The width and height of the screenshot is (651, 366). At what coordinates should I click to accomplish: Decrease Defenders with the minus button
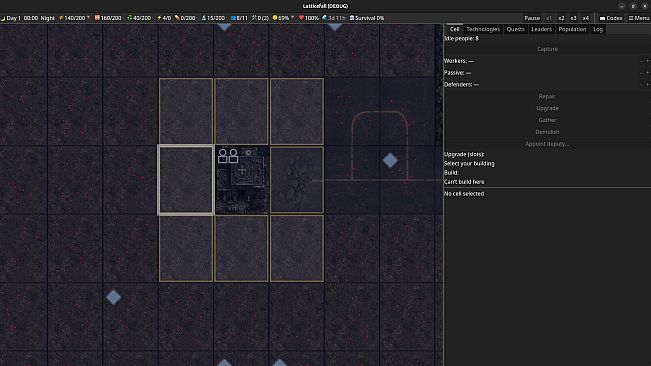pyautogui.click(x=641, y=85)
